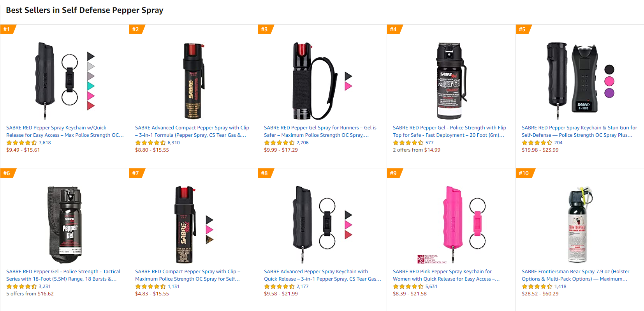Click star rating of #1 pepper spray keychain
The width and height of the screenshot is (644, 311).
pyautogui.click(x=21, y=143)
